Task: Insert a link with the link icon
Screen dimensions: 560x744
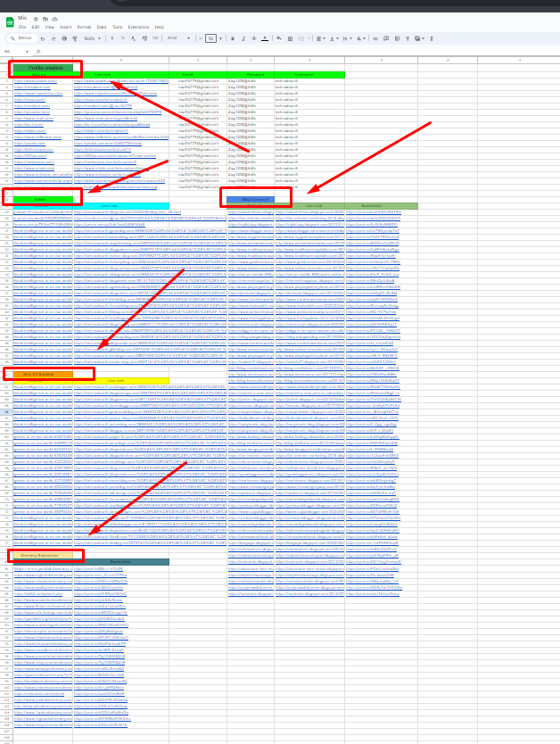Action: pyautogui.click(x=375, y=38)
